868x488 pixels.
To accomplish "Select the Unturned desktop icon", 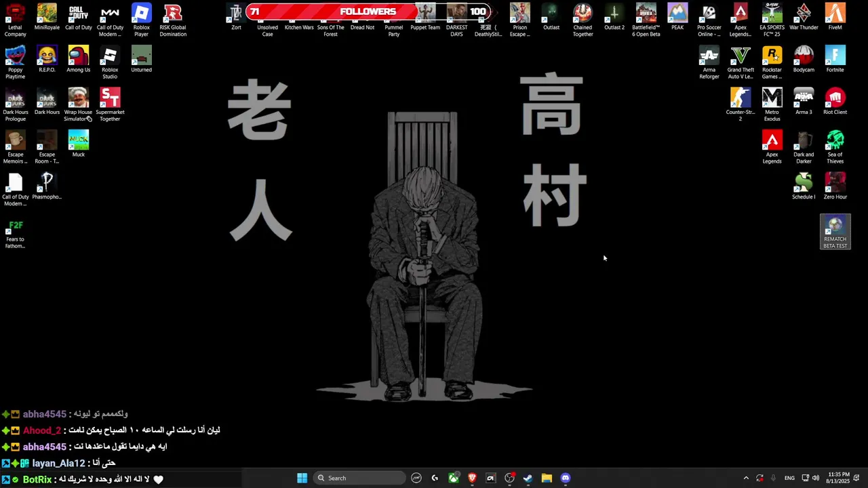I will point(141,59).
